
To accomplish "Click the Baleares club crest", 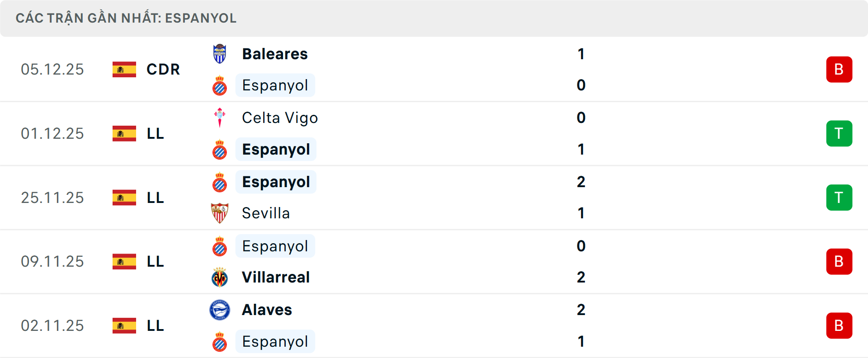I will (x=220, y=53).
